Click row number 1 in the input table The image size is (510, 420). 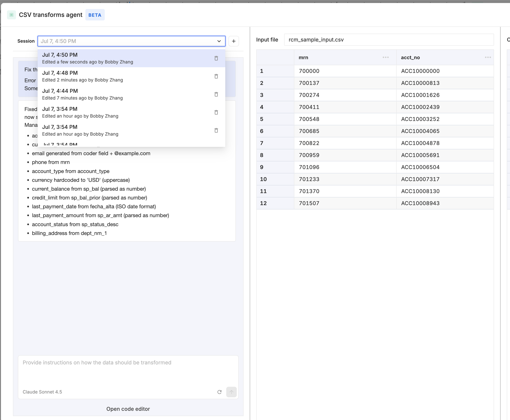[x=275, y=71]
